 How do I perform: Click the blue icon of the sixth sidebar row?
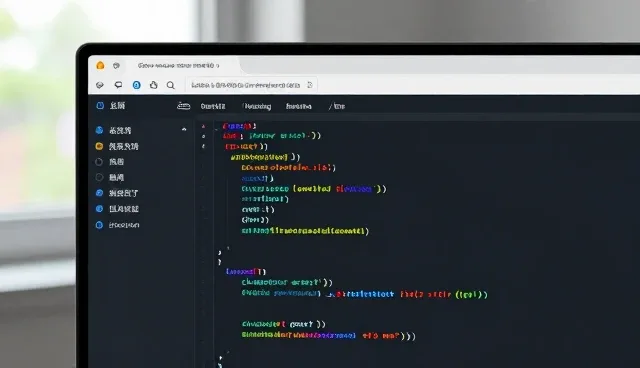pyautogui.click(x=99, y=209)
